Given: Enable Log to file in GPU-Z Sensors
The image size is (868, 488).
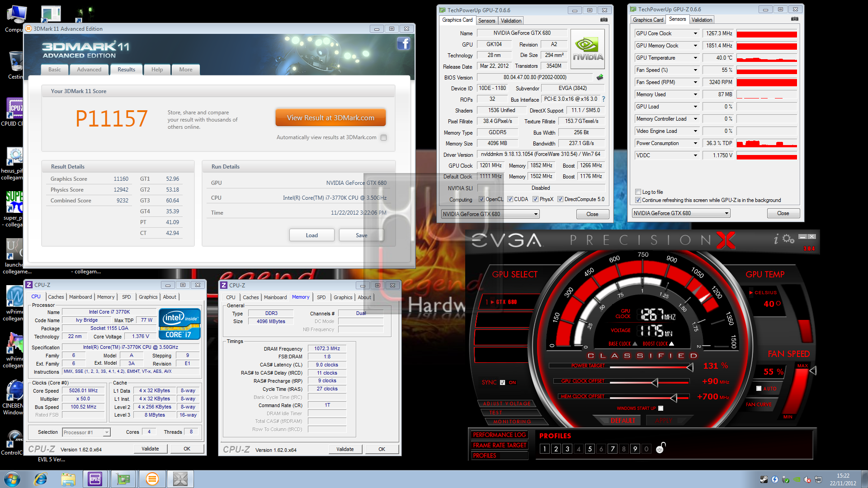Looking at the screenshot, I should point(638,192).
